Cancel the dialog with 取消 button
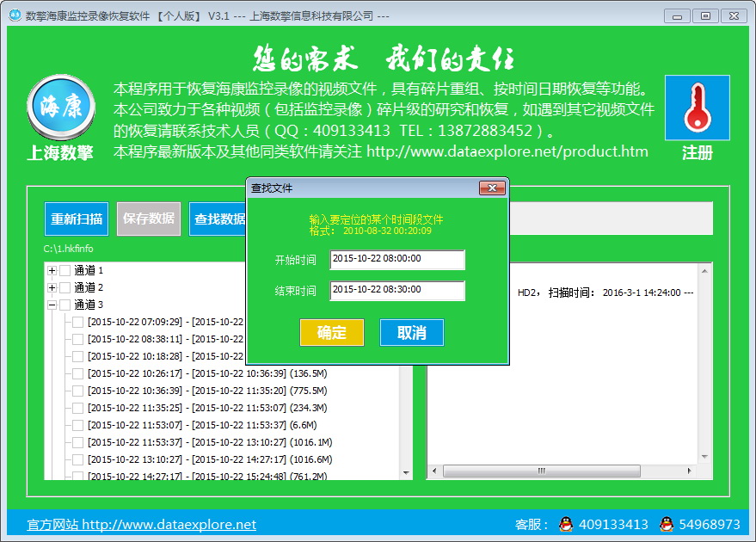This screenshot has height=542, width=756. [x=412, y=332]
